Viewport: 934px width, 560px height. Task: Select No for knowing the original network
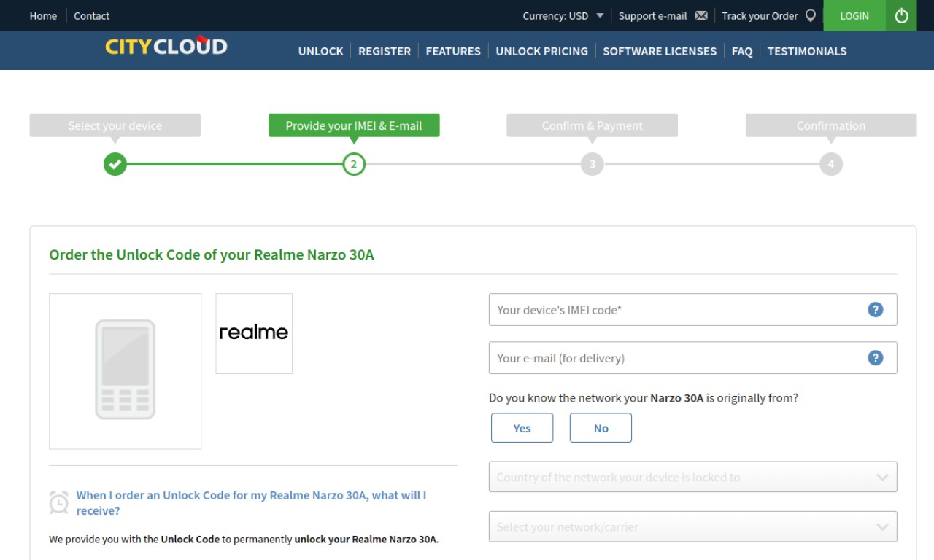[601, 428]
